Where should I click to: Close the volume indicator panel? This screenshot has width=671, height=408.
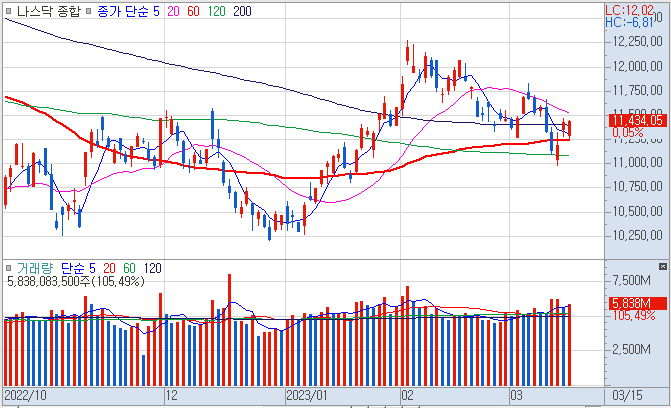[662, 267]
